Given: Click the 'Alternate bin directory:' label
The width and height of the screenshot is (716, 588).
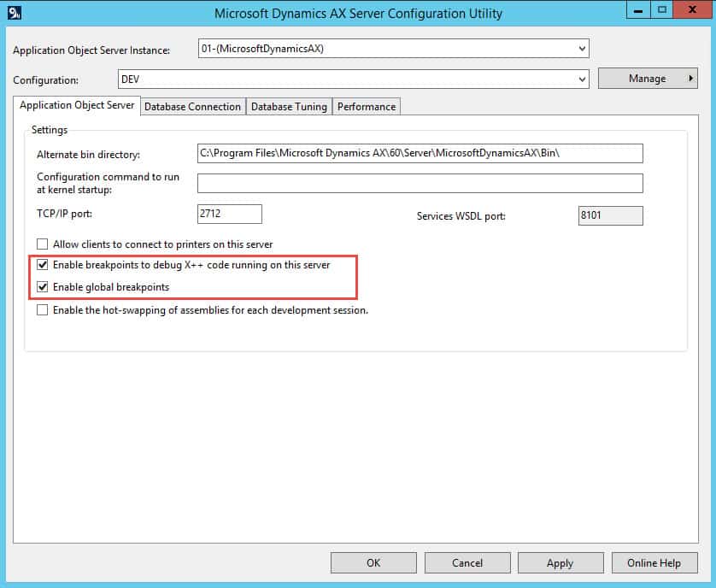Looking at the screenshot, I should (x=88, y=155).
